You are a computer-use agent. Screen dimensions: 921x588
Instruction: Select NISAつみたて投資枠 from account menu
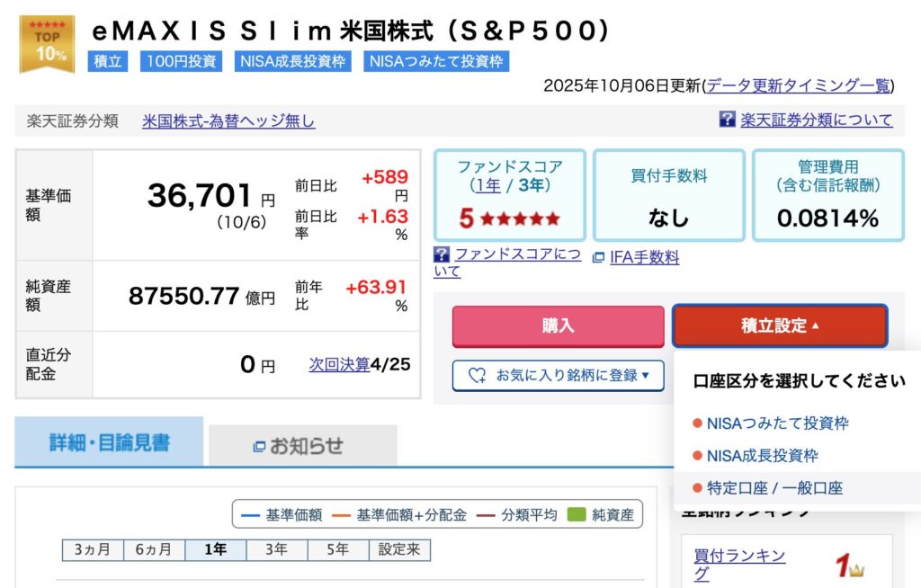pyautogui.click(x=777, y=423)
